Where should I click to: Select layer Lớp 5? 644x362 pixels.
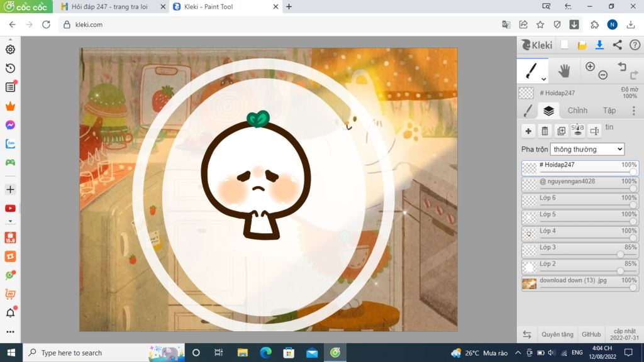pyautogui.click(x=580, y=217)
